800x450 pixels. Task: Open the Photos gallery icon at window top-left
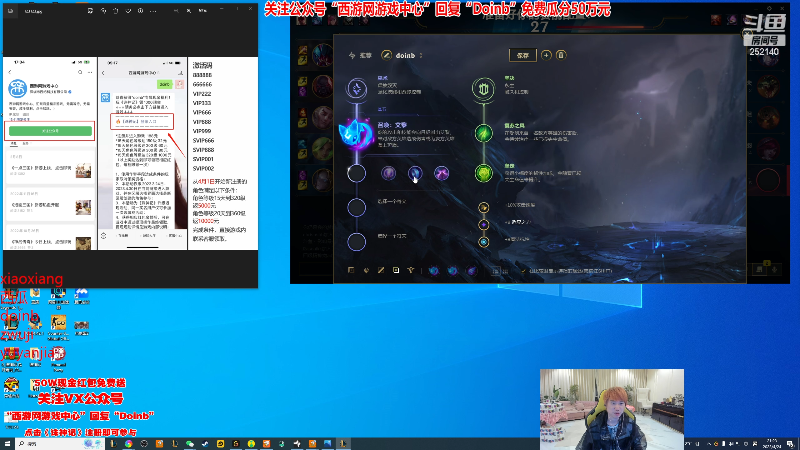click(10, 10)
